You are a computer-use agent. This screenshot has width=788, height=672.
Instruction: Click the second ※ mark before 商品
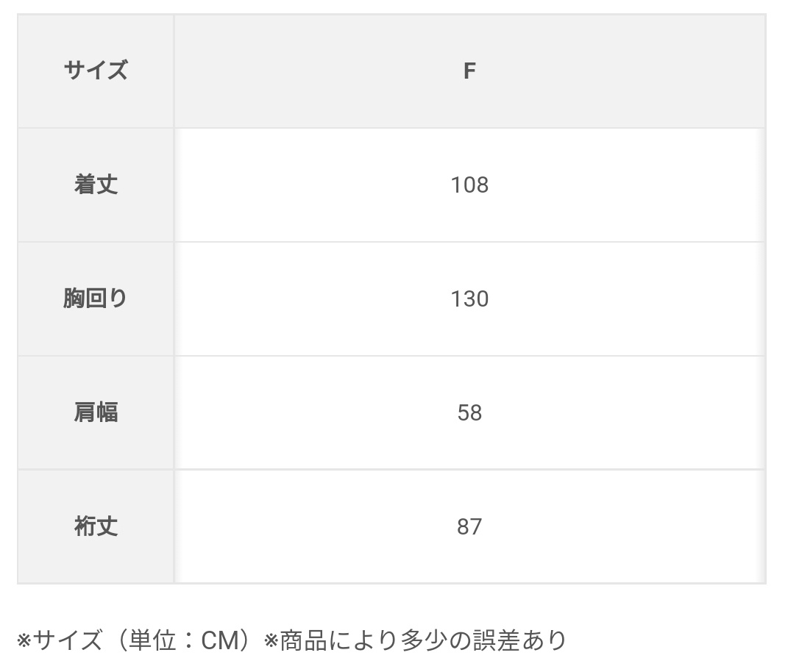271,641
